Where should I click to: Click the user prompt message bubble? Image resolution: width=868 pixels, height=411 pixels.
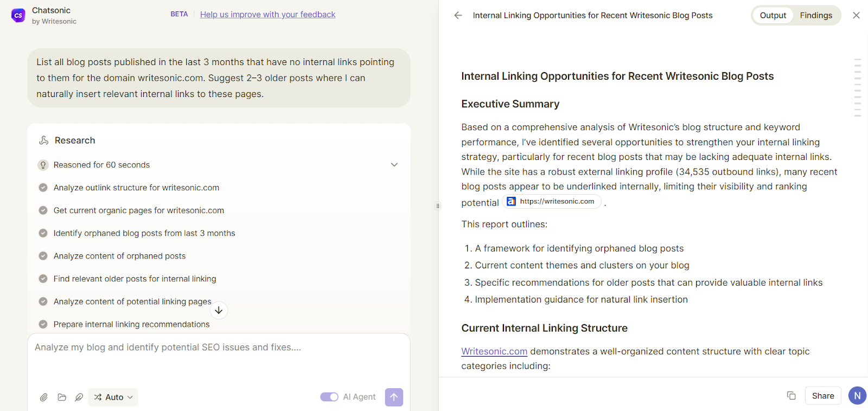click(219, 78)
